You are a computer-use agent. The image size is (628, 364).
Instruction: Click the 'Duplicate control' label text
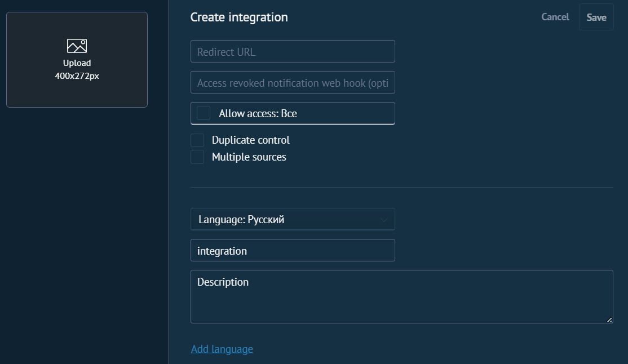250,140
